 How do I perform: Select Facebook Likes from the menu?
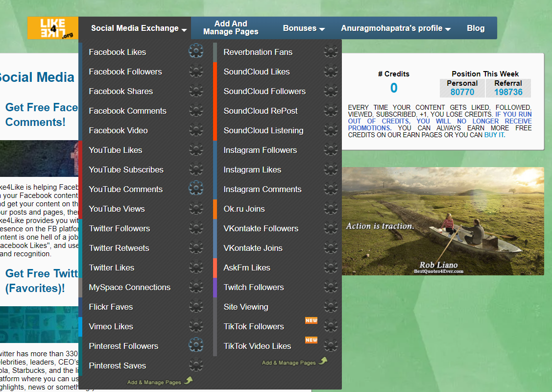117,52
